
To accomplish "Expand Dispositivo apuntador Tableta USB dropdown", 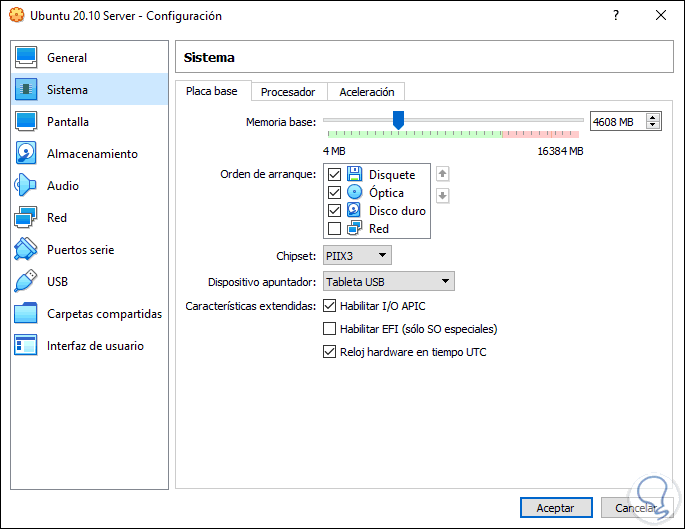I will pos(389,282).
